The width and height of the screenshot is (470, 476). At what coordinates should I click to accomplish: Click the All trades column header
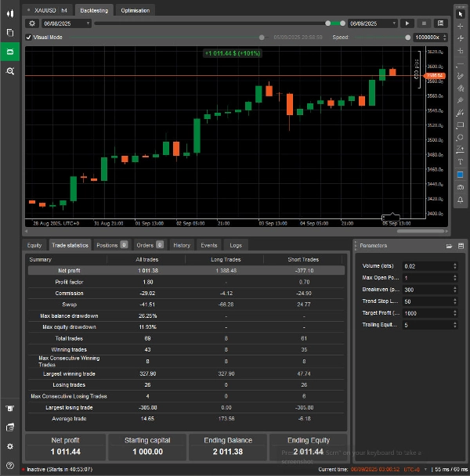pos(146,260)
